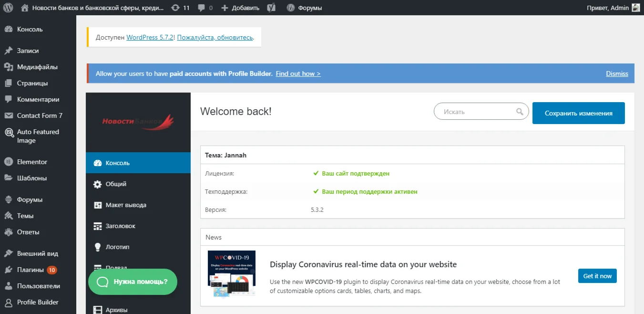Click the pages icon next to Страницы
The width and height of the screenshot is (644, 314).
pos(8,83)
